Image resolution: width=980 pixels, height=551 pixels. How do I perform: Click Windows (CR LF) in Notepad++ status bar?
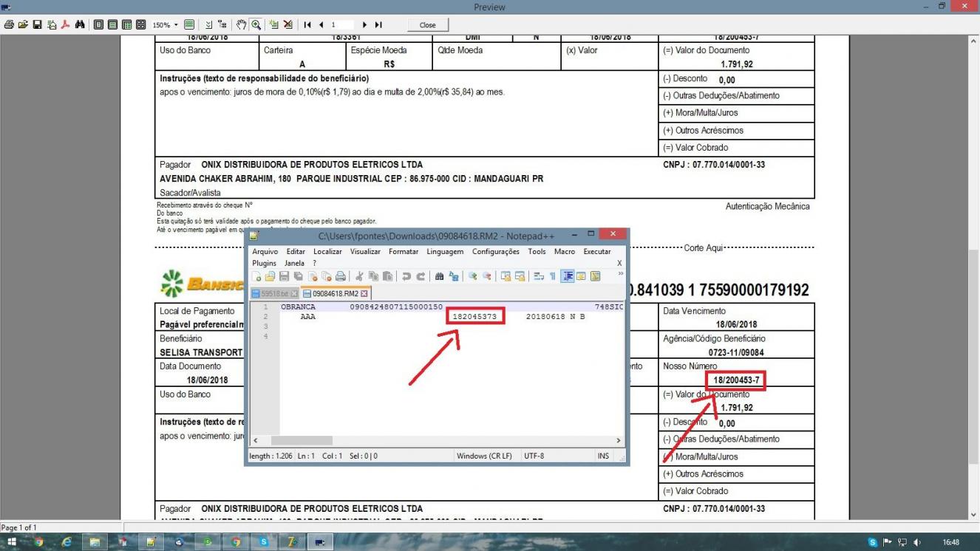[484, 456]
